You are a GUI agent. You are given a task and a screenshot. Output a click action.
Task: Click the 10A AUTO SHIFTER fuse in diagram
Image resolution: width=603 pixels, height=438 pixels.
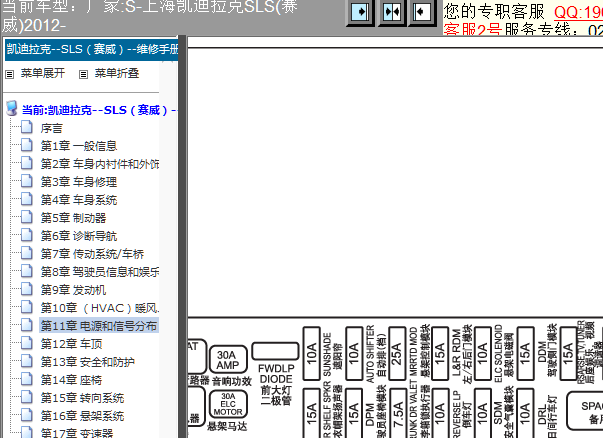pos(354,353)
